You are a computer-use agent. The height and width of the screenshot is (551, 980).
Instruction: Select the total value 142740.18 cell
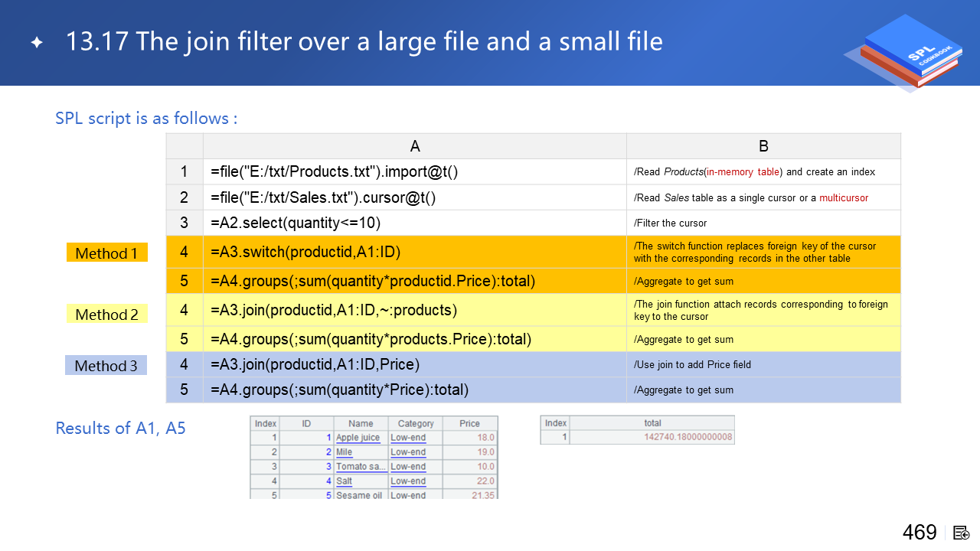click(687, 437)
